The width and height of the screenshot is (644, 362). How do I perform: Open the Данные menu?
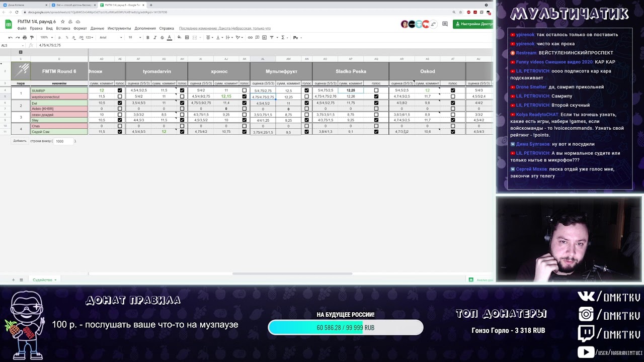(x=97, y=29)
